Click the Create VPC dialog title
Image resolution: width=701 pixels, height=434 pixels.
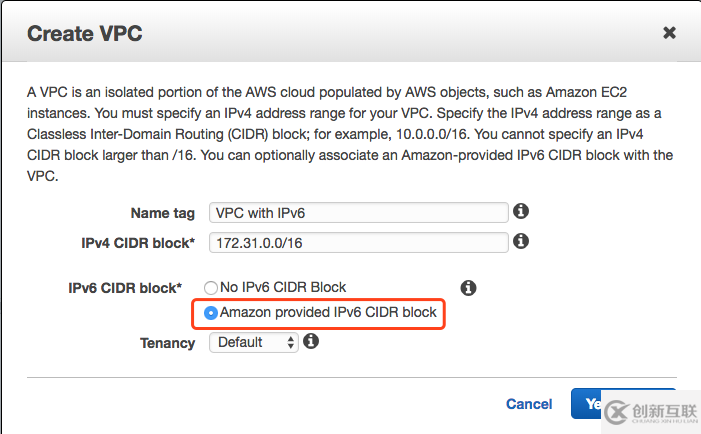(85, 34)
